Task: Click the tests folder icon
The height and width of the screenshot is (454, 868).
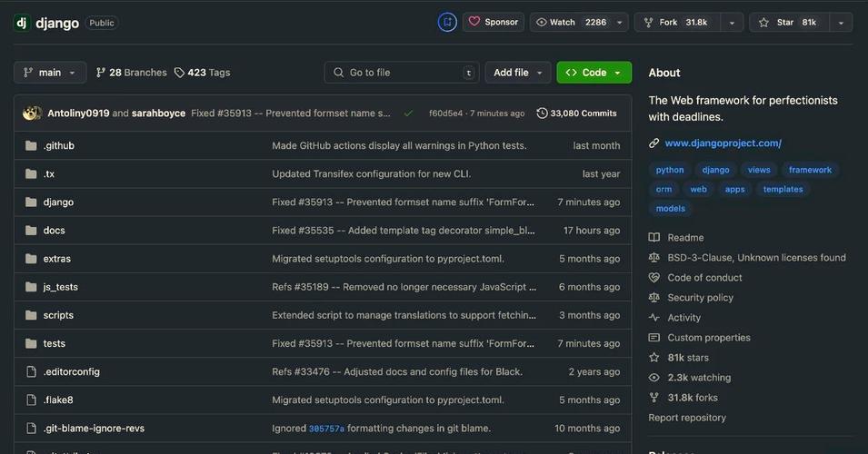Action: point(32,343)
